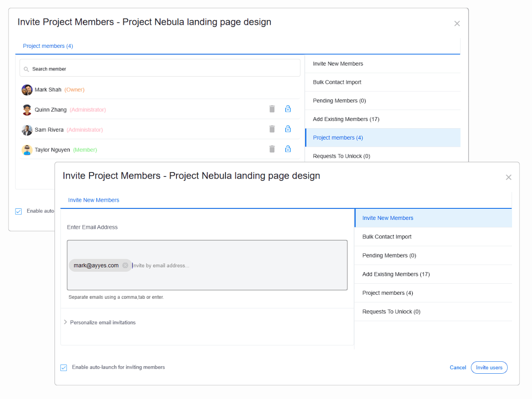Open Pending Members (0) in front dialog
This screenshot has height=399, width=532.
(x=433, y=255)
